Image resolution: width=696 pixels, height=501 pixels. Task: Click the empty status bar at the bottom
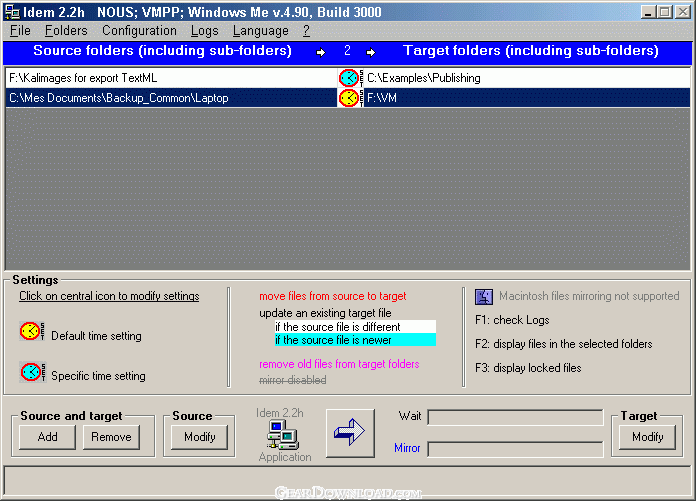(348, 481)
